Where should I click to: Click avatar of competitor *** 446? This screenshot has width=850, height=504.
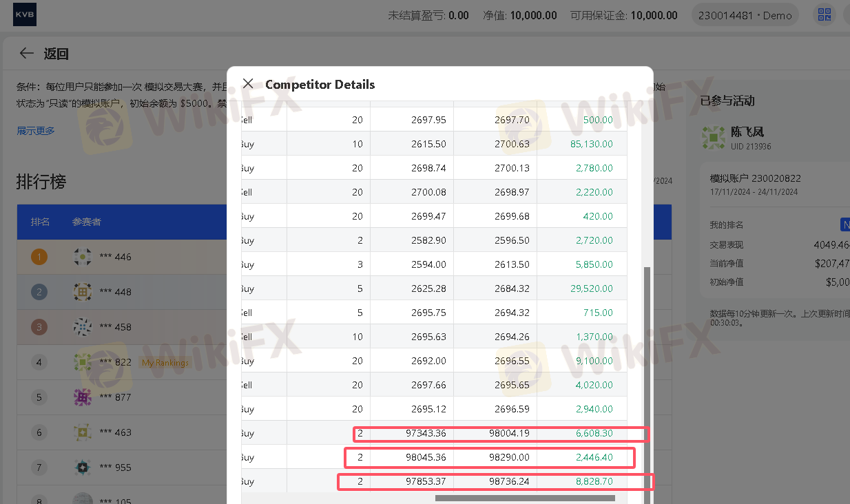tap(83, 257)
